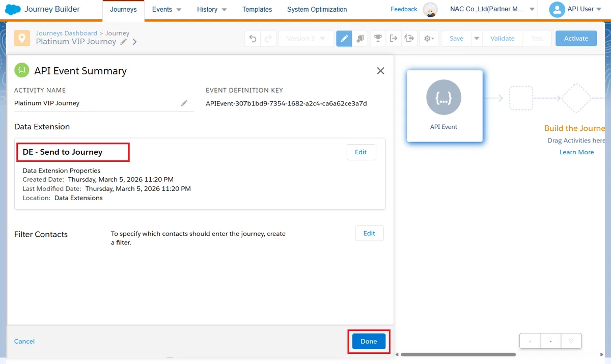Click the API User profile avatar
This screenshot has width=611, height=364.
557,9
